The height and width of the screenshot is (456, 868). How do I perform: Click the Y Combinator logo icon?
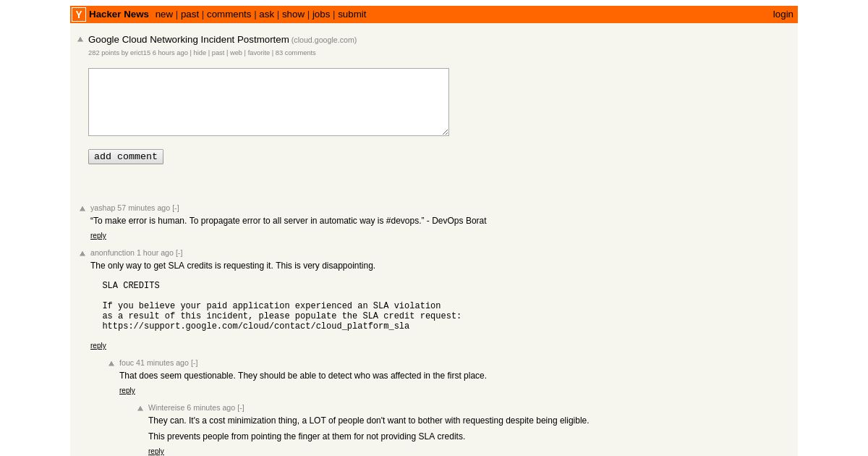click(x=79, y=14)
